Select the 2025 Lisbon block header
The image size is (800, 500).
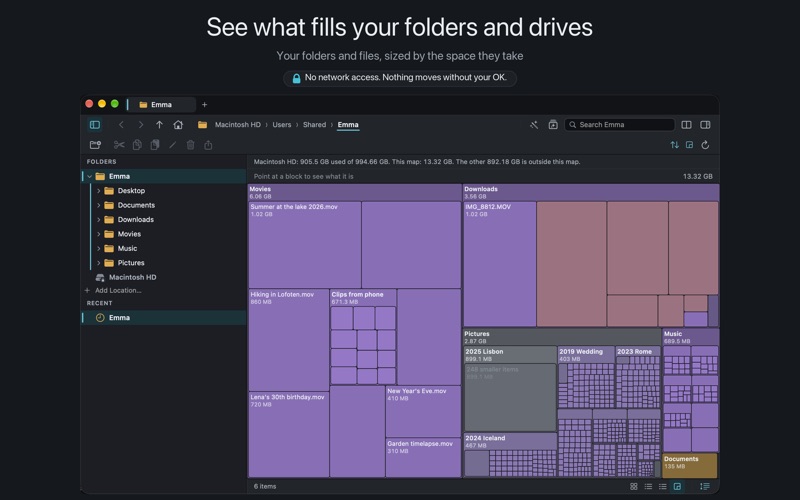pyautogui.click(x=510, y=355)
